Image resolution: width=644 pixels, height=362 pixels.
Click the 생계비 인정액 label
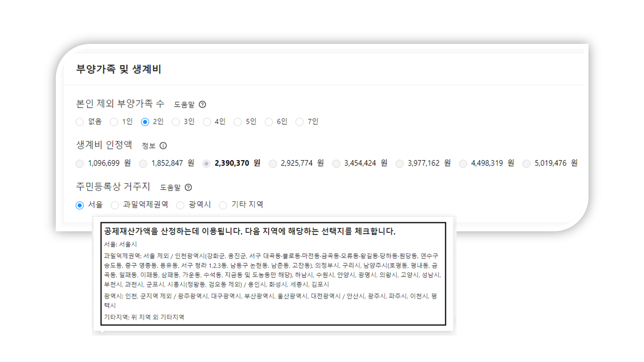click(x=104, y=145)
